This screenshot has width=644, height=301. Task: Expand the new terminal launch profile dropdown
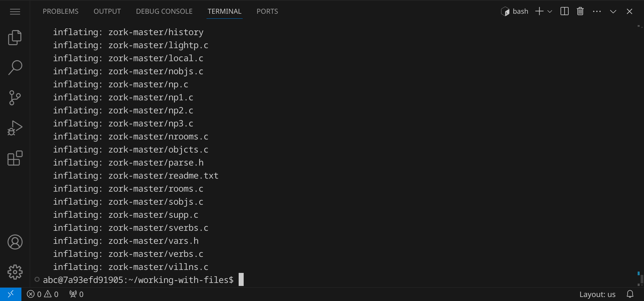(550, 11)
